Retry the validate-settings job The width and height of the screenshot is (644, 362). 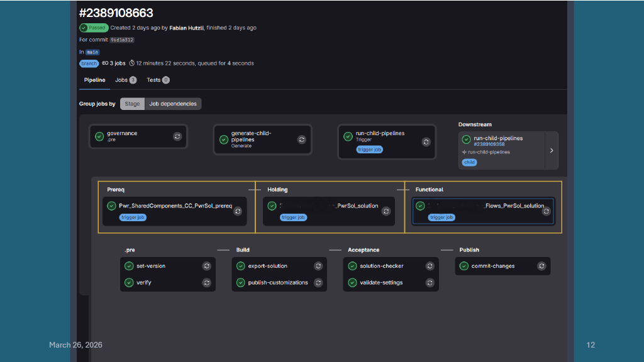430,283
